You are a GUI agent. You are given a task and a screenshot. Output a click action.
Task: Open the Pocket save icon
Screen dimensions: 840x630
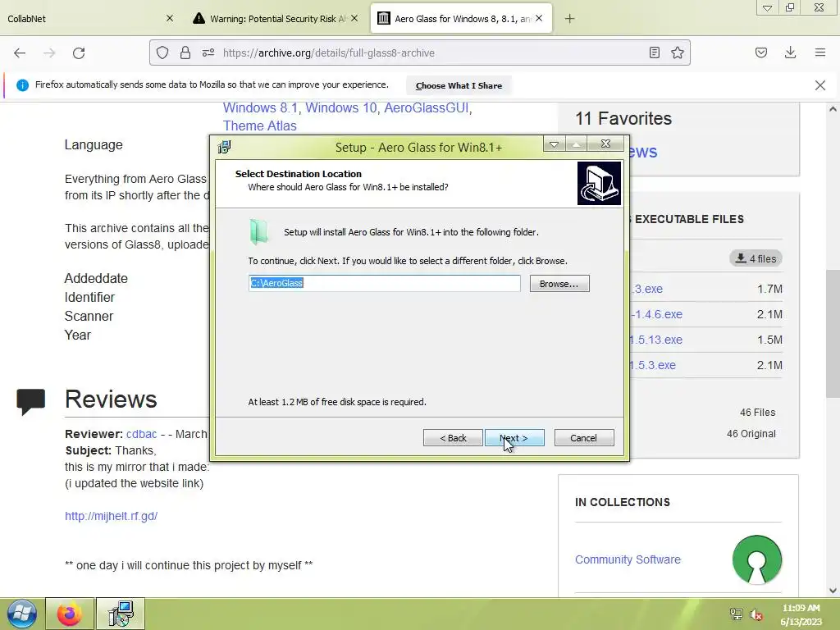(x=761, y=52)
